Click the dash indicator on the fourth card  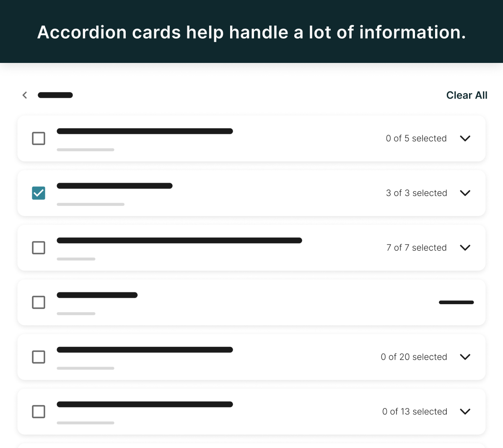point(456,302)
